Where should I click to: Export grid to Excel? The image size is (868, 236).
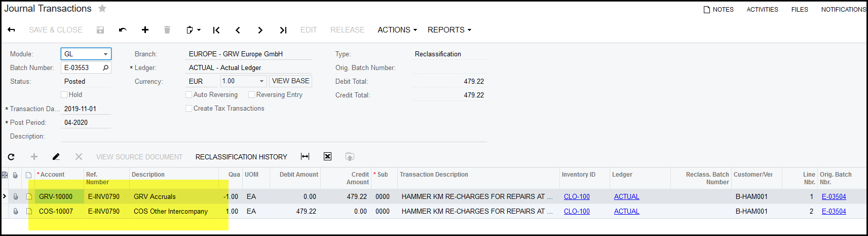coord(327,156)
